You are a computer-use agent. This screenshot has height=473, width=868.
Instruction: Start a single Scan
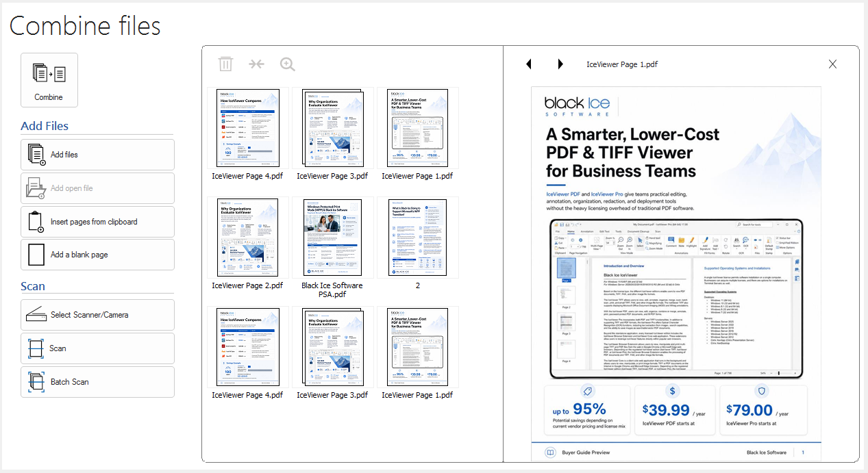[x=97, y=348]
